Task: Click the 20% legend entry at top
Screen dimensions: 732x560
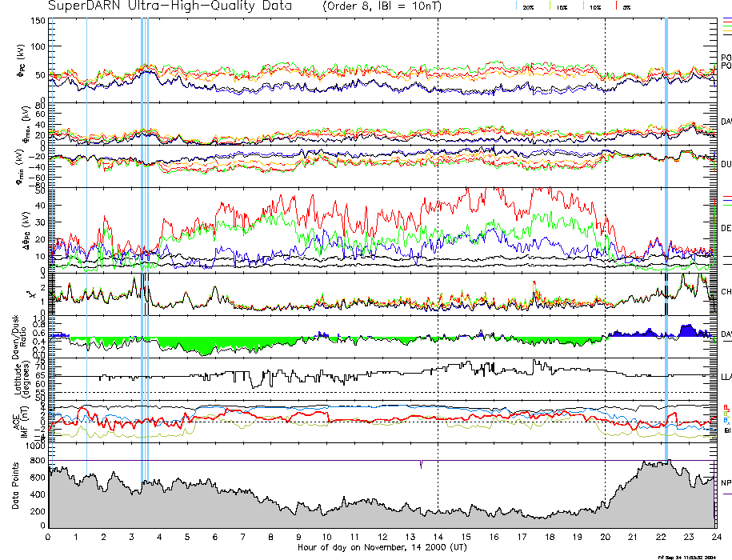Action: click(x=528, y=6)
